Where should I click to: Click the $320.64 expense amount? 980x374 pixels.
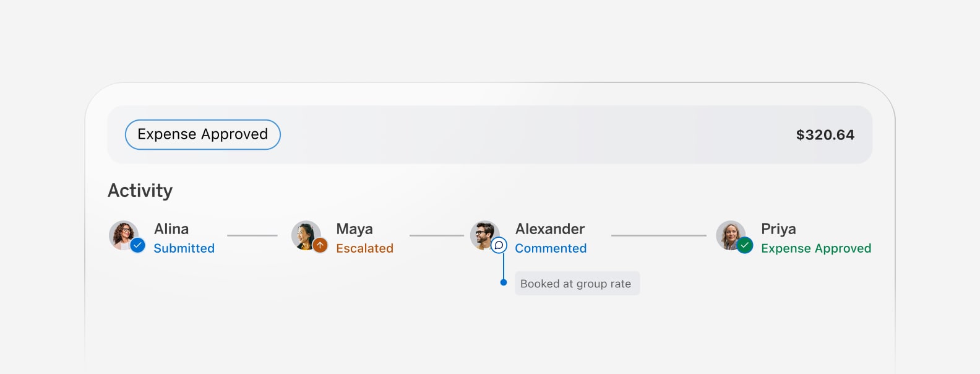825,135
